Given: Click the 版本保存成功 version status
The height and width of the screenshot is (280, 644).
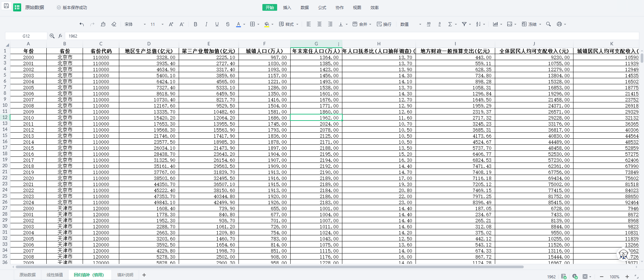Looking at the screenshot, I should click(72, 7).
